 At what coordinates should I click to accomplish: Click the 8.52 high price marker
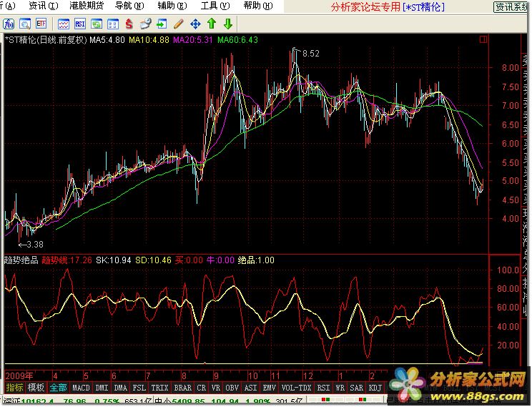point(311,54)
